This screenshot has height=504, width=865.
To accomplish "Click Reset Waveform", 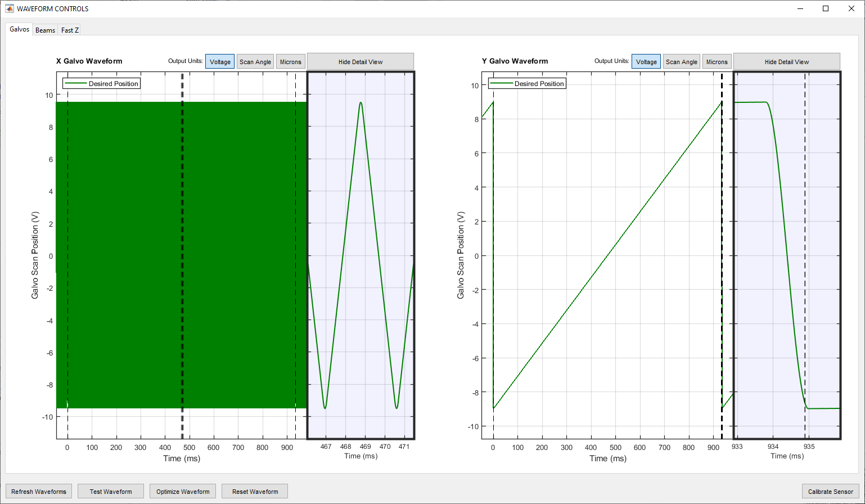I will [255, 492].
